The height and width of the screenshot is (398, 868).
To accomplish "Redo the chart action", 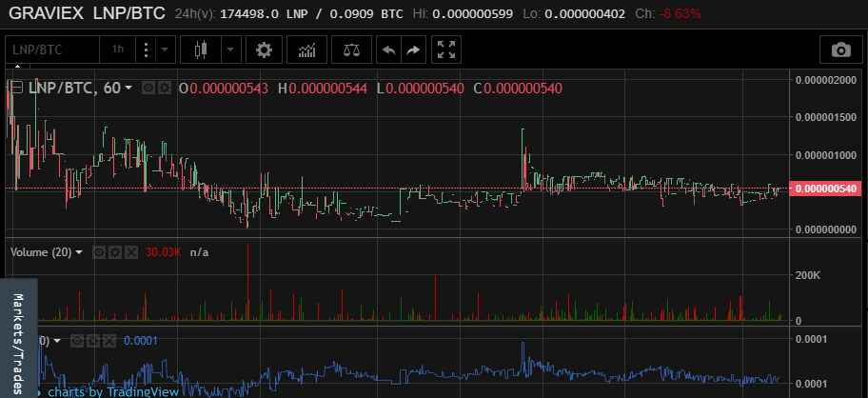I will pyautogui.click(x=412, y=50).
